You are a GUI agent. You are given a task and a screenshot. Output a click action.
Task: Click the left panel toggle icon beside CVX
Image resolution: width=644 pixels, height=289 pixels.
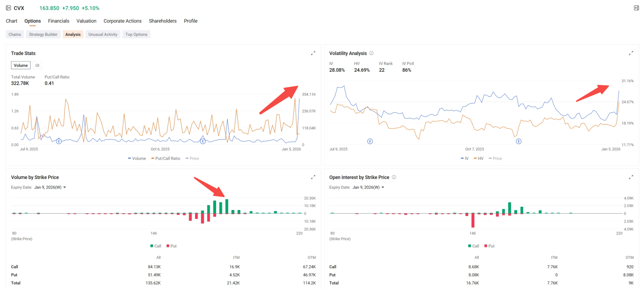point(8,8)
